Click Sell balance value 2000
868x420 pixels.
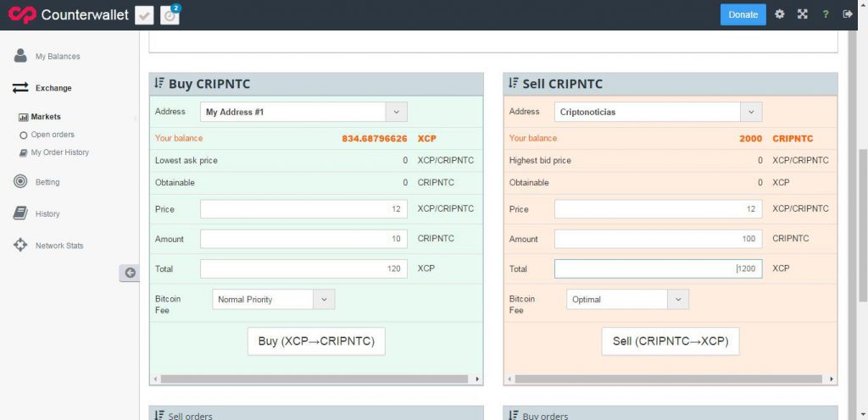(x=751, y=138)
